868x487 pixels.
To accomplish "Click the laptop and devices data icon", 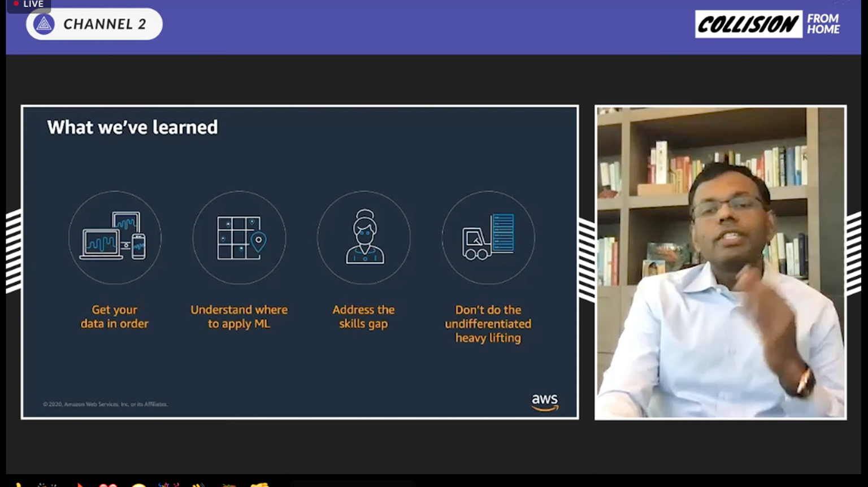I will tap(115, 237).
